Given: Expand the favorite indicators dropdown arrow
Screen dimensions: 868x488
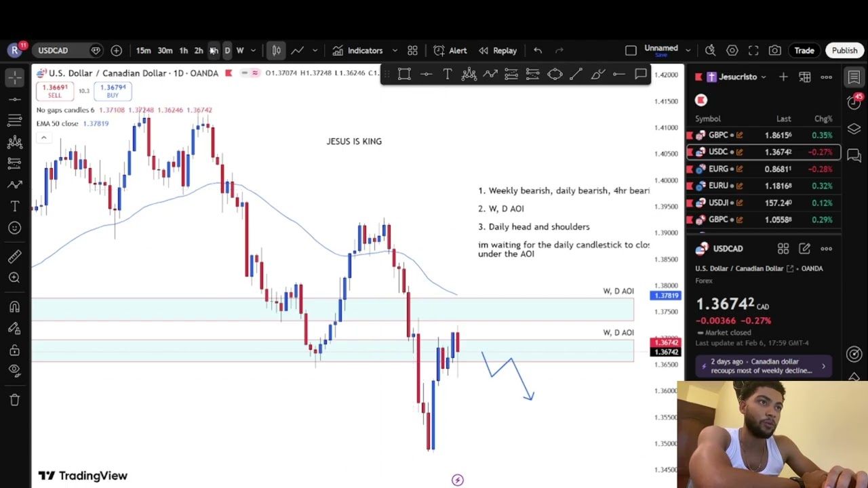Looking at the screenshot, I should (395, 50).
